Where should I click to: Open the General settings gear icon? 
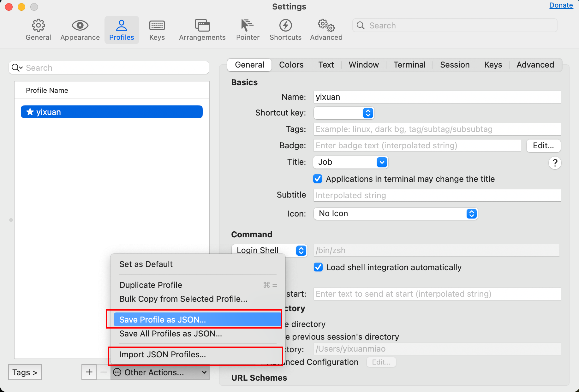coord(38,26)
